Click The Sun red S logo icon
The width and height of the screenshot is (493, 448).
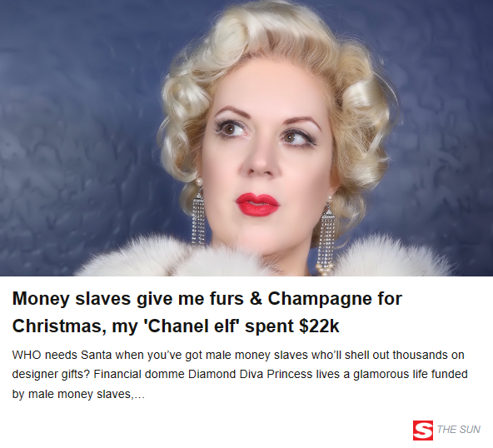pyautogui.click(x=422, y=430)
